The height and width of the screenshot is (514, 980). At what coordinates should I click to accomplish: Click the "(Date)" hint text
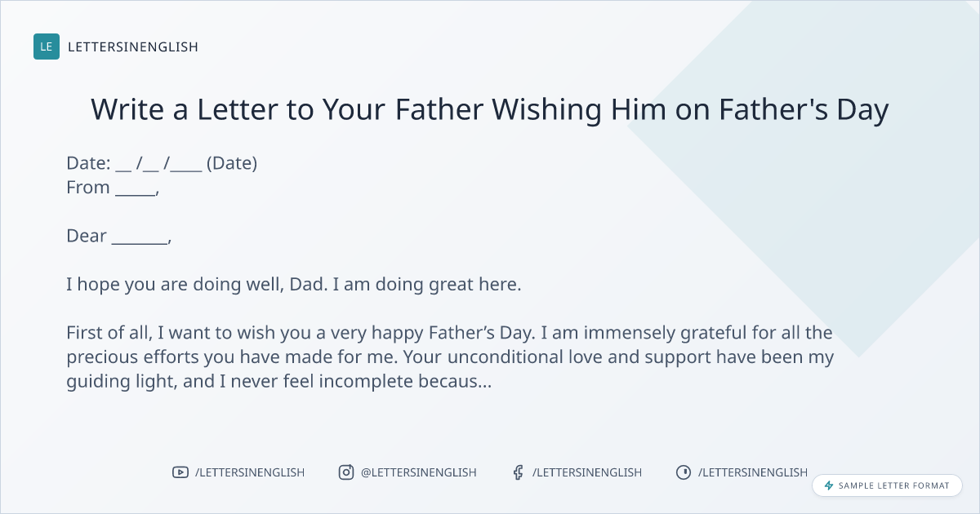click(232, 163)
